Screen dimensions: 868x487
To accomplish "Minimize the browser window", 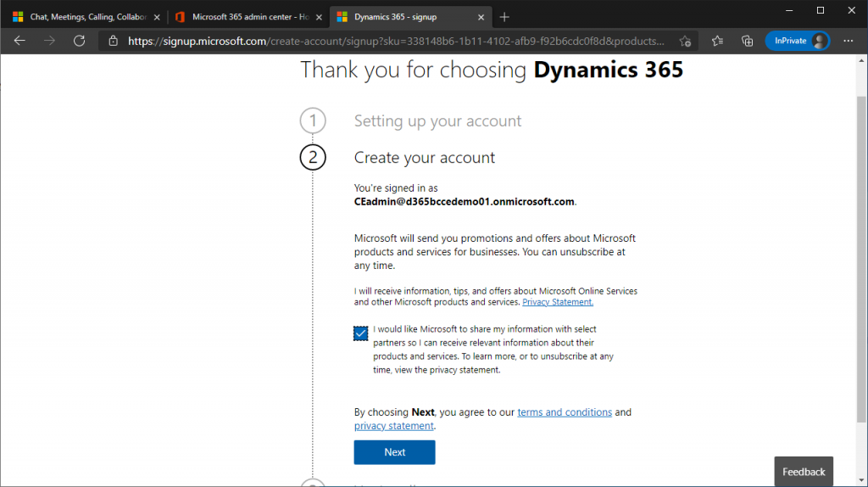I will [789, 10].
